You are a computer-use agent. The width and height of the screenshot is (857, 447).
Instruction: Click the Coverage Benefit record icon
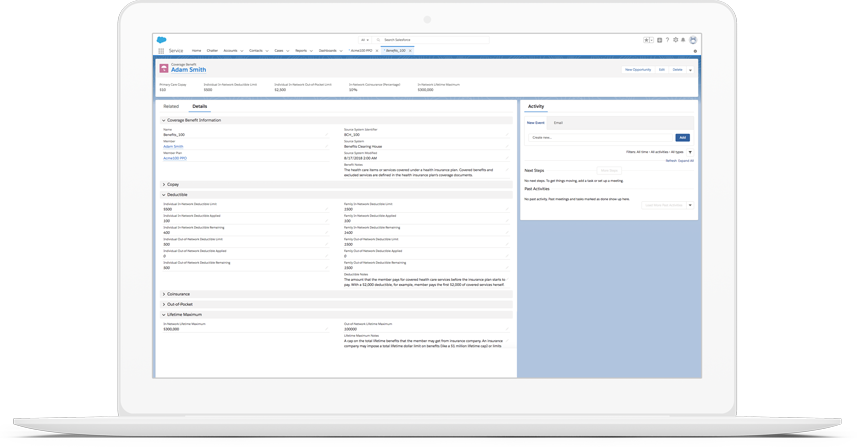pyautogui.click(x=164, y=69)
